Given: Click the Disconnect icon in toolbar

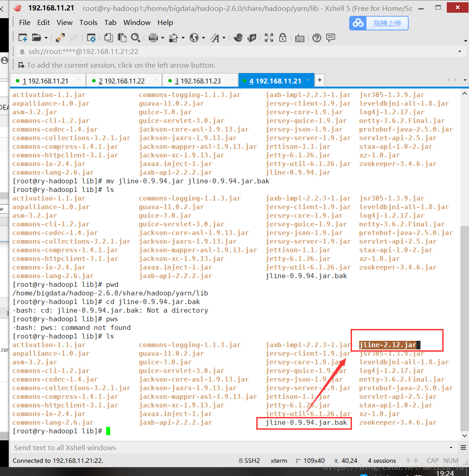Looking at the screenshot, I should click(x=74, y=38).
